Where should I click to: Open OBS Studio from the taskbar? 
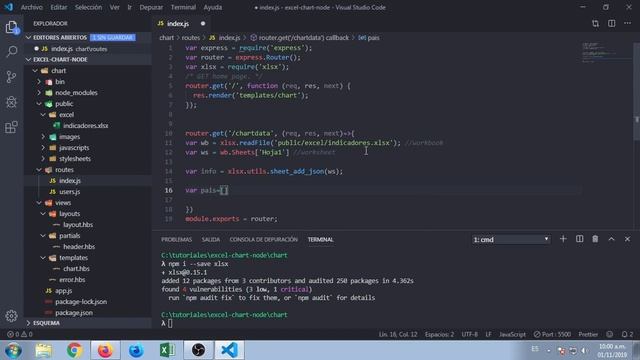pos(198,350)
